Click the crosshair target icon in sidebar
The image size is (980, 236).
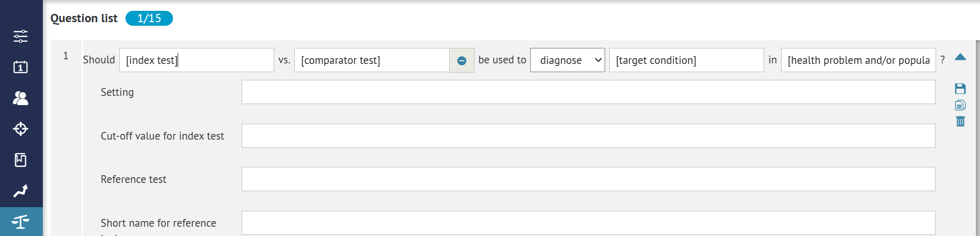pos(21,129)
